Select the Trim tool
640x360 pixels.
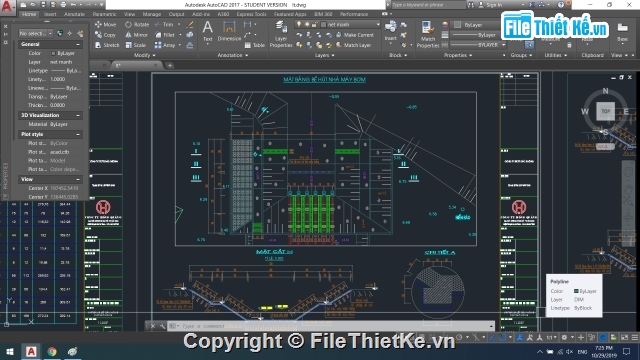click(x=164, y=24)
